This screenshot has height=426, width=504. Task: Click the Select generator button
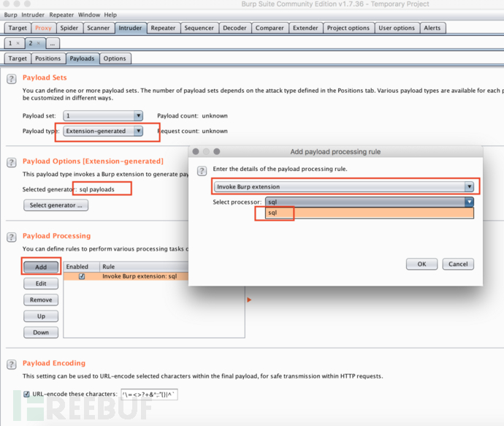pyautogui.click(x=56, y=205)
